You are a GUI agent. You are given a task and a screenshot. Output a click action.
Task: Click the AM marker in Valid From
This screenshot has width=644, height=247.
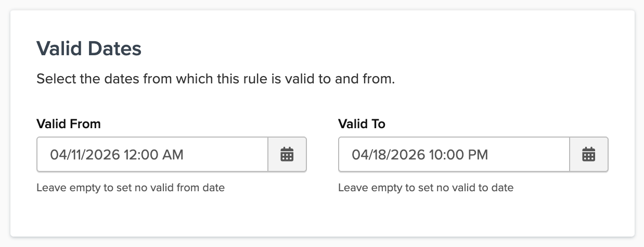tap(173, 155)
